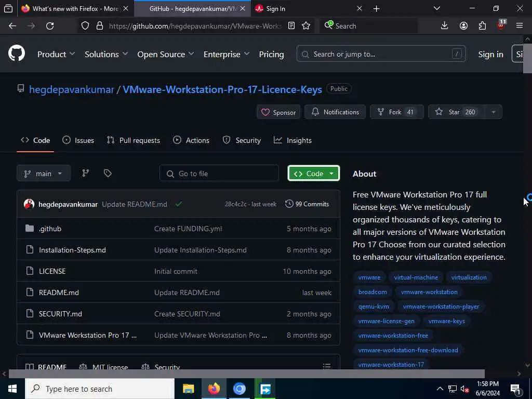Screen dimensions: 532x399
Task: Click the Firefox address bar URL
Action: 195,26
